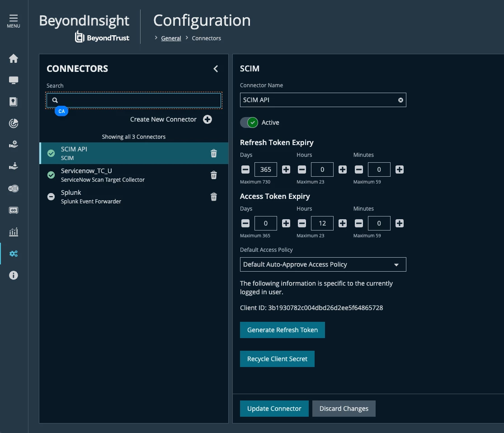The image size is (504, 433).
Task: Increase Access Token Expiry minutes
Action: click(400, 223)
